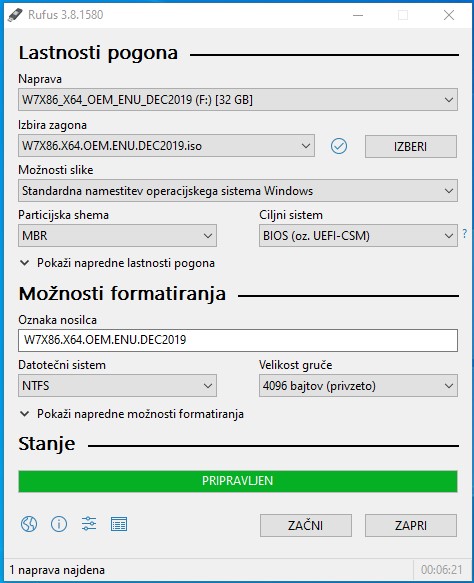Click the IZBERI button
Screen dimensions: 474x583
point(411,146)
